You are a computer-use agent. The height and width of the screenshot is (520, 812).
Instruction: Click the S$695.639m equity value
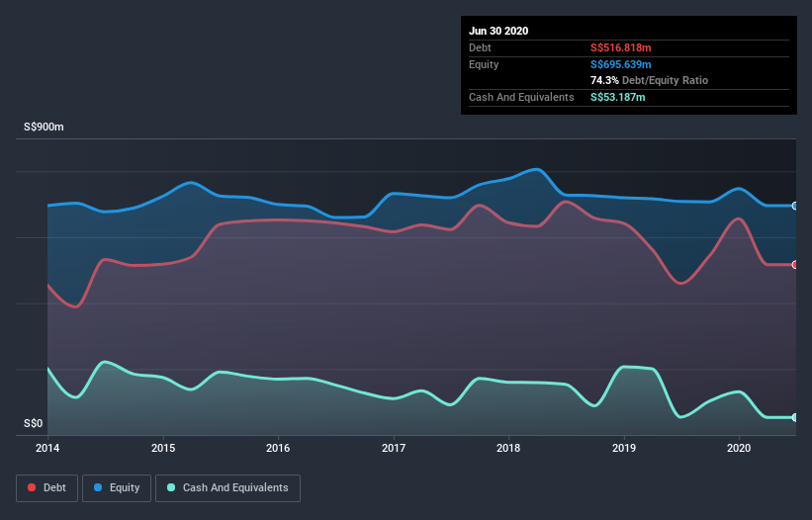point(621,64)
